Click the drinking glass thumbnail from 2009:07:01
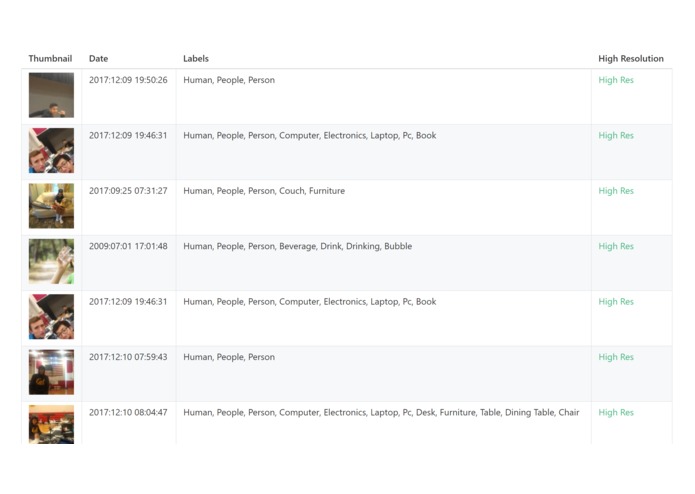 (x=51, y=261)
